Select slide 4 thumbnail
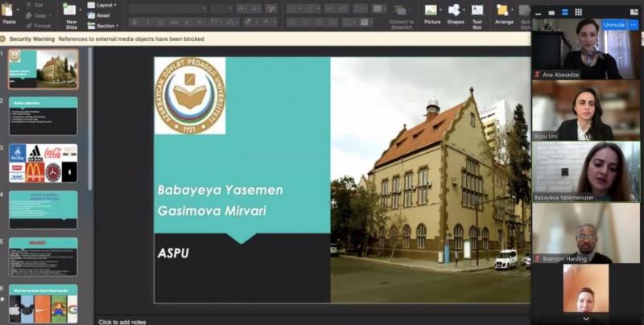Screen dimensions: 644x325 point(43,210)
